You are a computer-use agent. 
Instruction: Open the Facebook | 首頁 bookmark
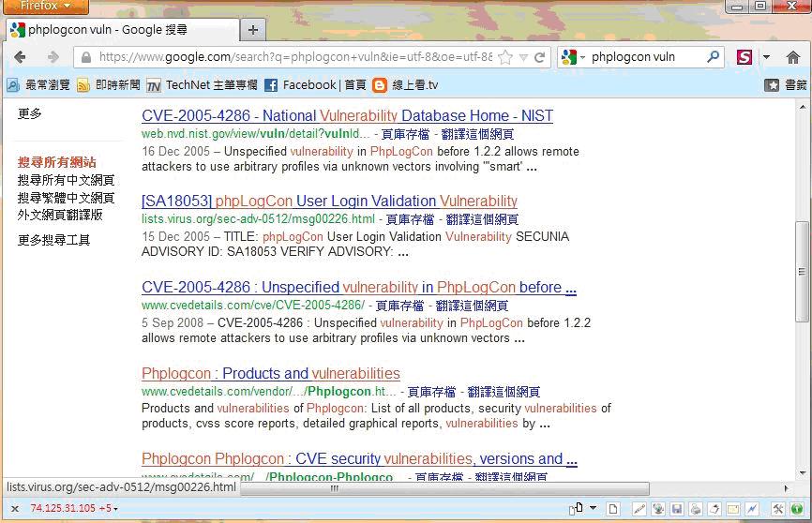coord(315,85)
